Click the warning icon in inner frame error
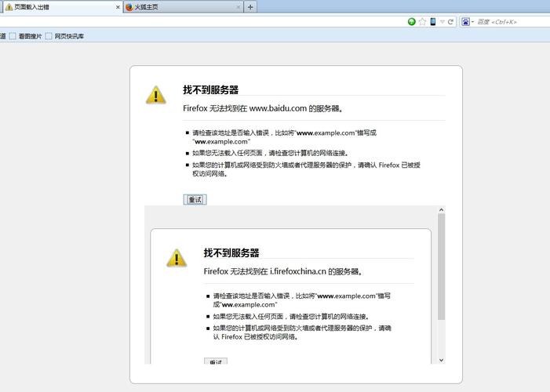 pyautogui.click(x=177, y=258)
